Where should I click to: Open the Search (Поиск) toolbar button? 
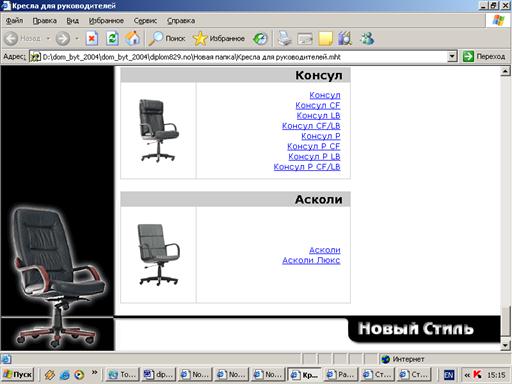pos(167,39)
